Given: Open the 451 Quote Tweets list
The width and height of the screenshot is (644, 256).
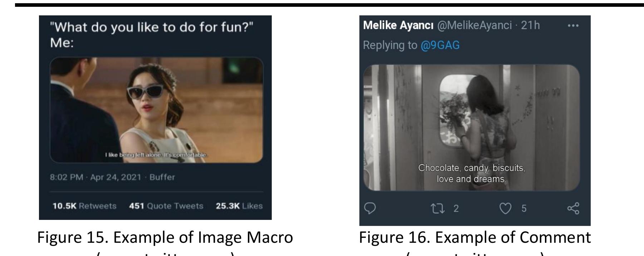Looking at the screenshot, I should click(x=166, y=206).
